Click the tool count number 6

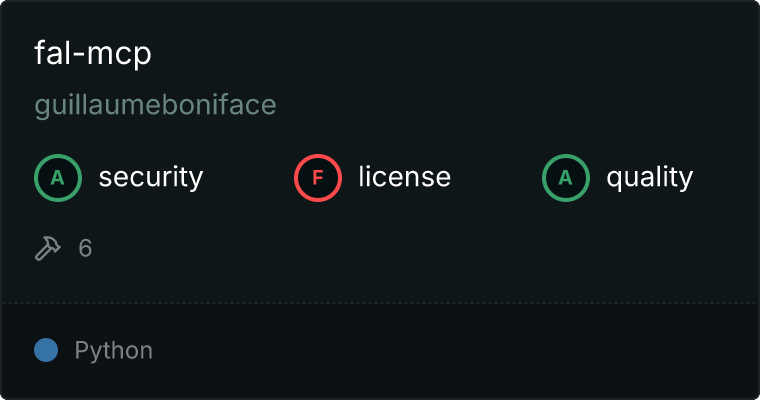pyautogui.click(x=86, y=248)
